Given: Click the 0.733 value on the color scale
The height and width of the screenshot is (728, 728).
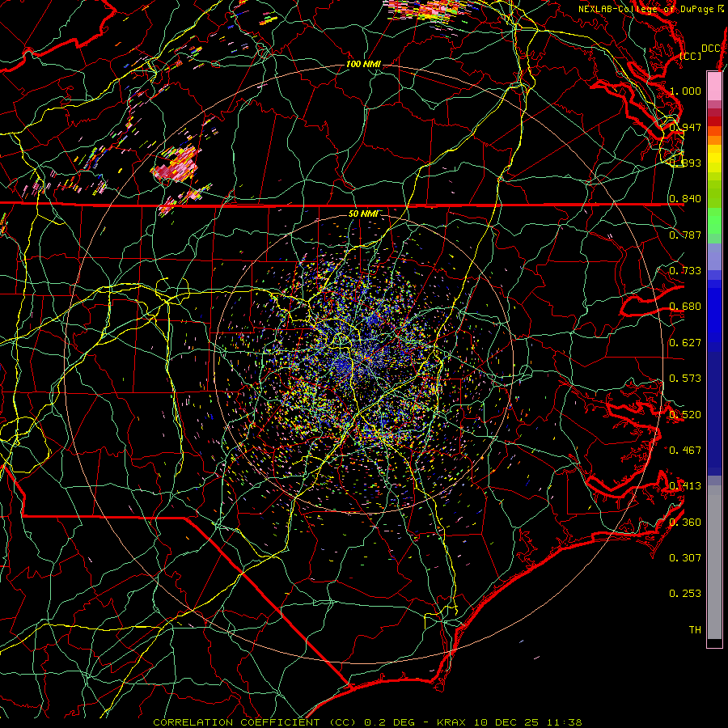Looking at the screenshot, I should (x=685, y=271).
